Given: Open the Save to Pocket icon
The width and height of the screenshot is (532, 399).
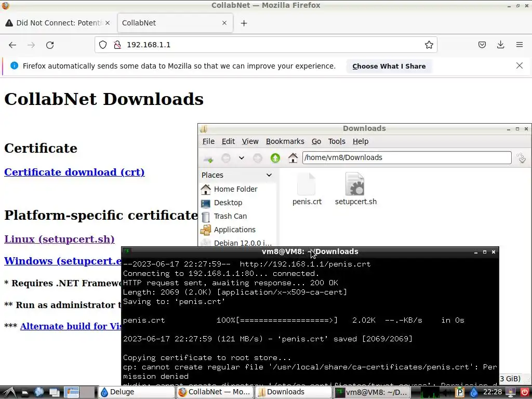Looking at the screenshot, I should [x=482, y=45].
